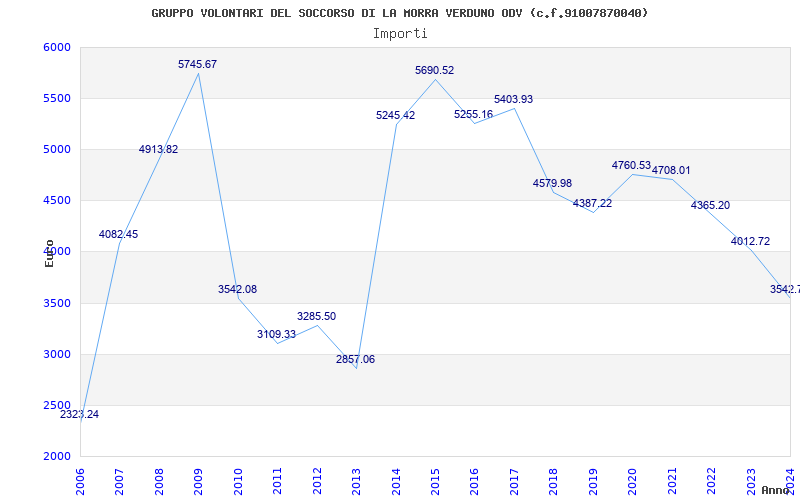800x500 pixels.
Task: Click the 2015 year label on x-axis
Action: [x=435, y=481]
